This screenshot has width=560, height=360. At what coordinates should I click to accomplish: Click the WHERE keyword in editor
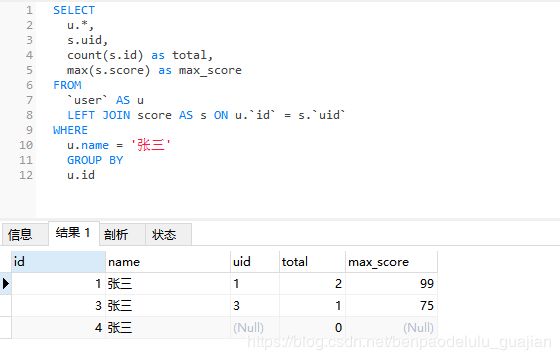70,130
